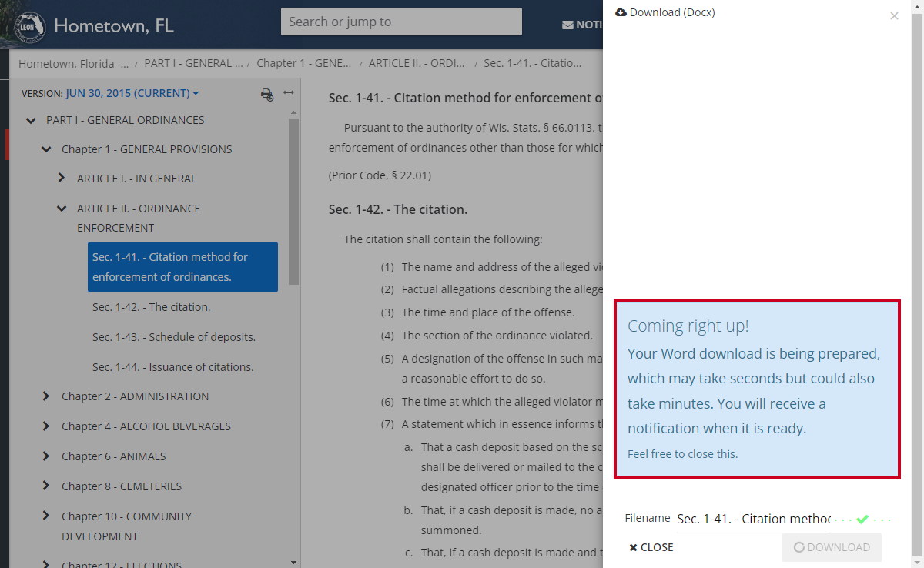Image resolution: width=924 pixels, height=568 pixels.
Task: Click the print icon in sidebar toolbar
Action: point(266,94)
